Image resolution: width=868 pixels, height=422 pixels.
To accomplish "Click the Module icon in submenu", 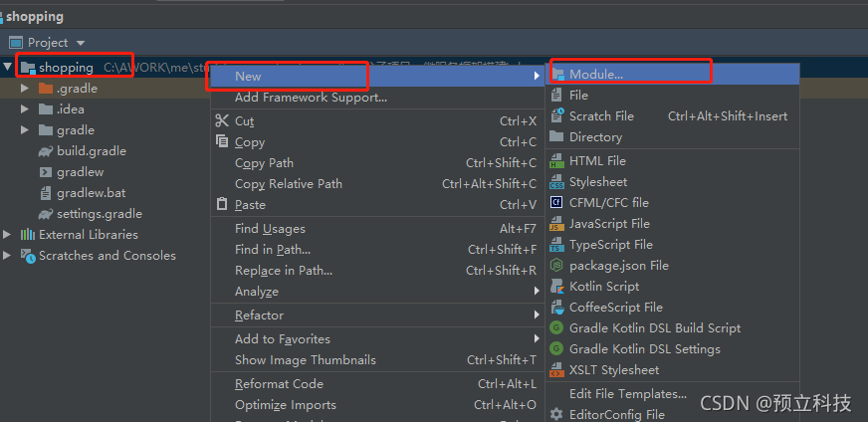I will pos(556,75).
